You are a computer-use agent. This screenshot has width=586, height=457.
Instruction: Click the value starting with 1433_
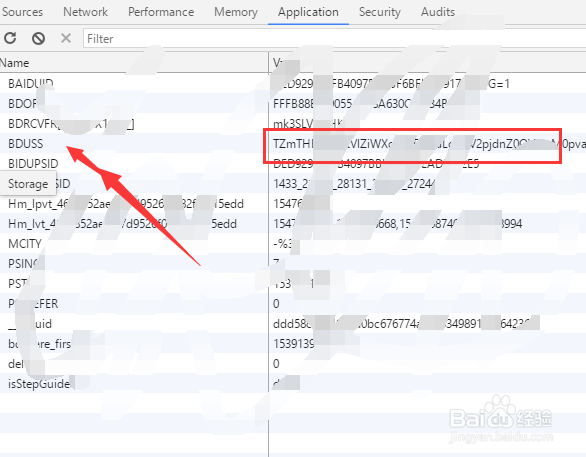[x=354, y=184]
